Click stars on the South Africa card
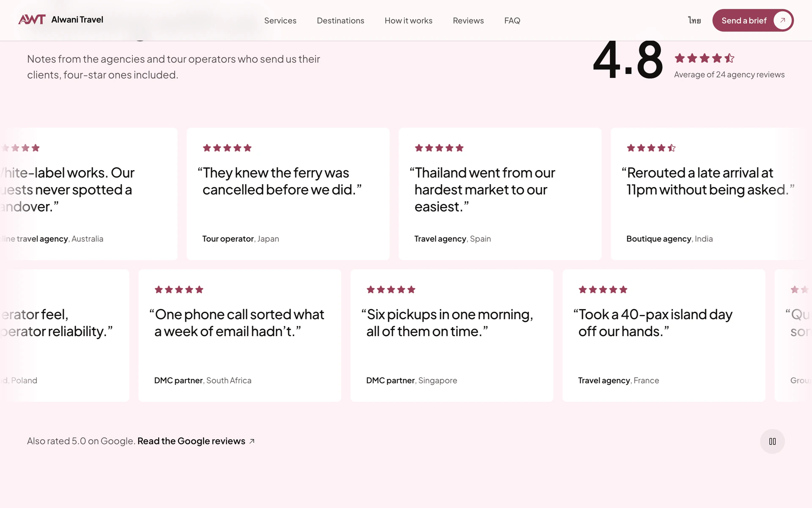812x508 pixels. point(179,290)
